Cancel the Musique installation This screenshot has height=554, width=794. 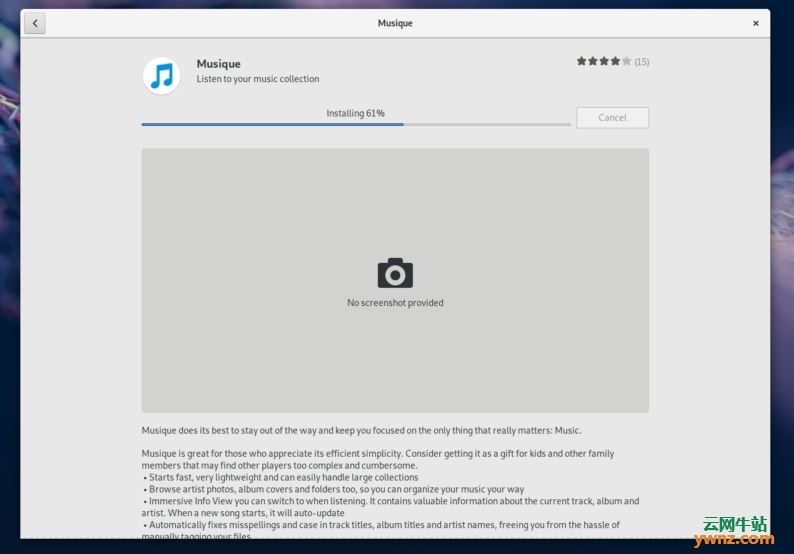[x=612, y=117]
